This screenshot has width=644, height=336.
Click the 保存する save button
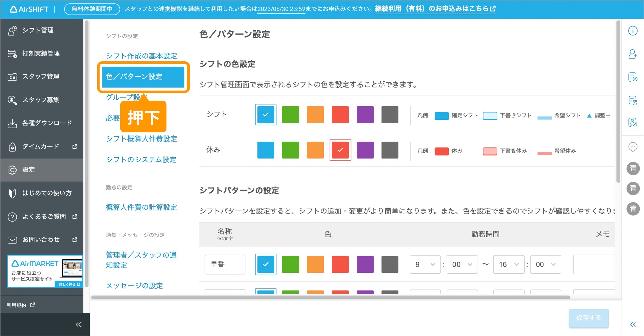(x=588, y=318)
